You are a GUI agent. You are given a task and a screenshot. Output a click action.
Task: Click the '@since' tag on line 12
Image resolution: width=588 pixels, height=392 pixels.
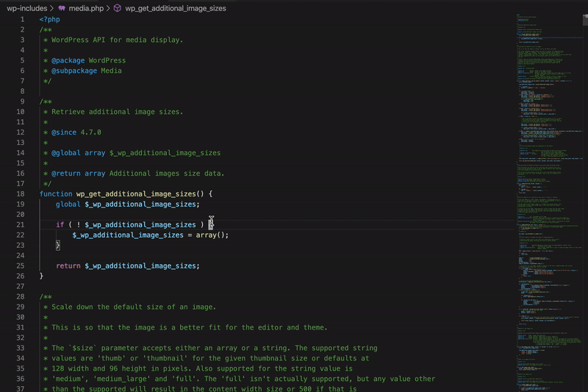pyautogui.click(x=64, y=132)
